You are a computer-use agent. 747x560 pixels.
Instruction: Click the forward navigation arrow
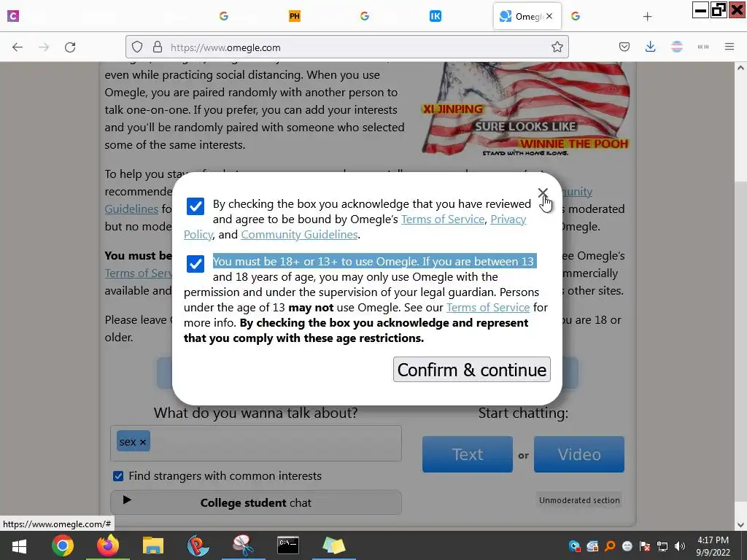click(x=44, y=47)
